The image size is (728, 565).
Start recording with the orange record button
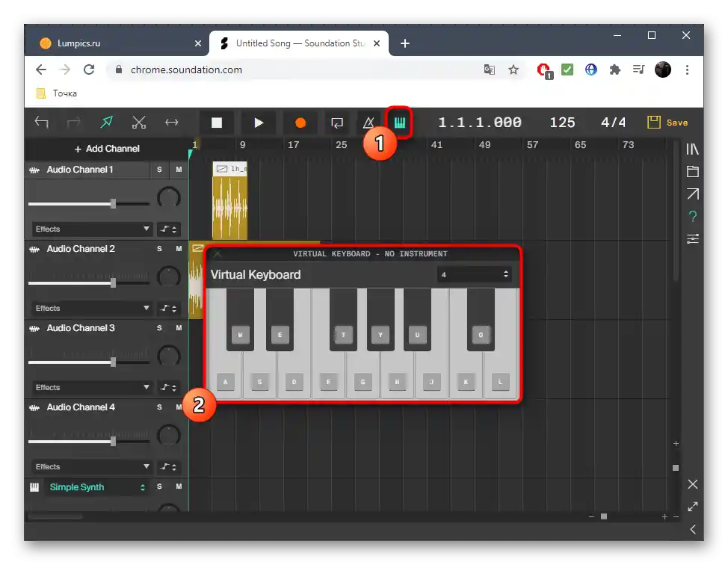click(300, 123)
